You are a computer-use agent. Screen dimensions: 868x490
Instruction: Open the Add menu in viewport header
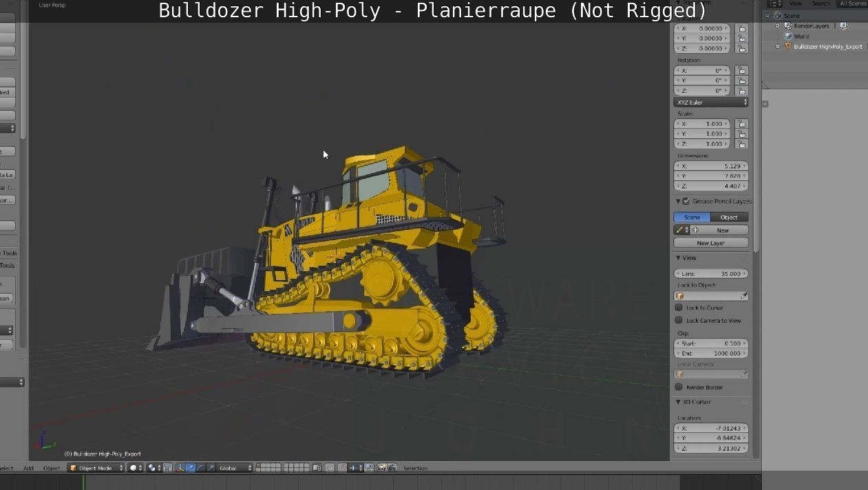28,468
